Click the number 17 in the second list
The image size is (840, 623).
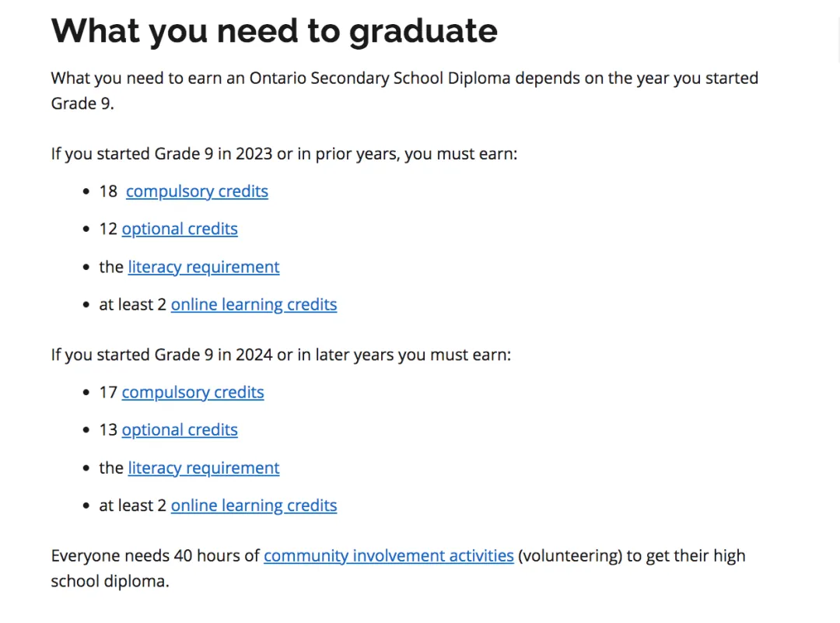pyautogui.click(x=108, y=392)
